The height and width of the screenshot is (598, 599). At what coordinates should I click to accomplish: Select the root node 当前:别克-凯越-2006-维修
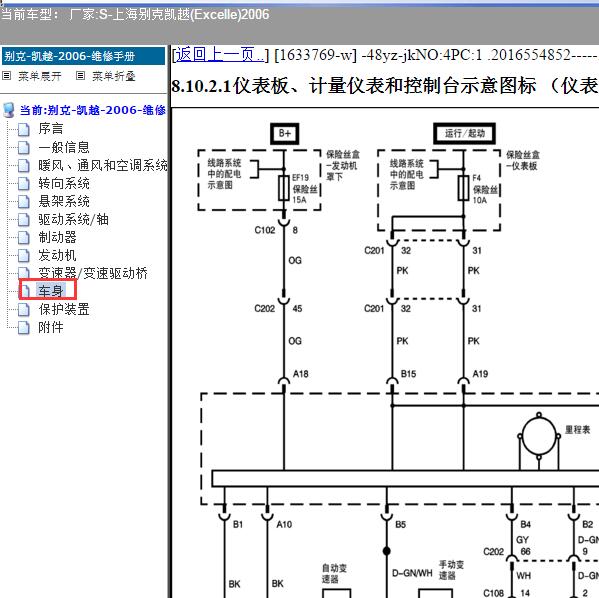93,110
